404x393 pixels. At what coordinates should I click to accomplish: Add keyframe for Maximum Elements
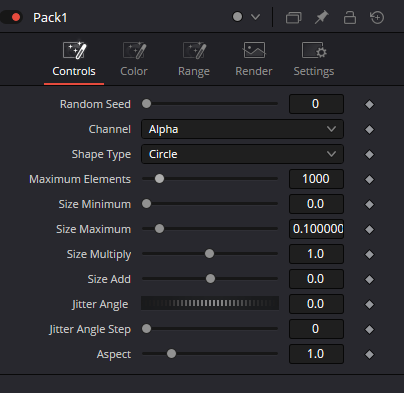(x=369, y=179)
